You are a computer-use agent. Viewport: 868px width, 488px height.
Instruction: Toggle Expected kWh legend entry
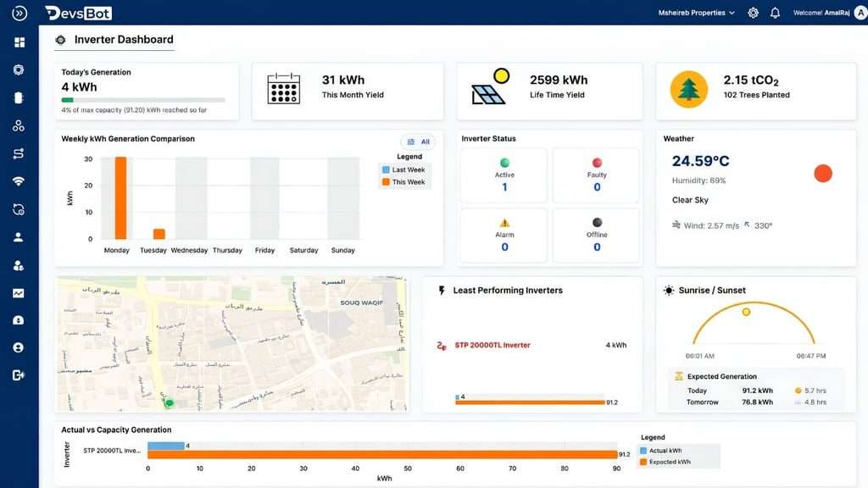[665, 462]
